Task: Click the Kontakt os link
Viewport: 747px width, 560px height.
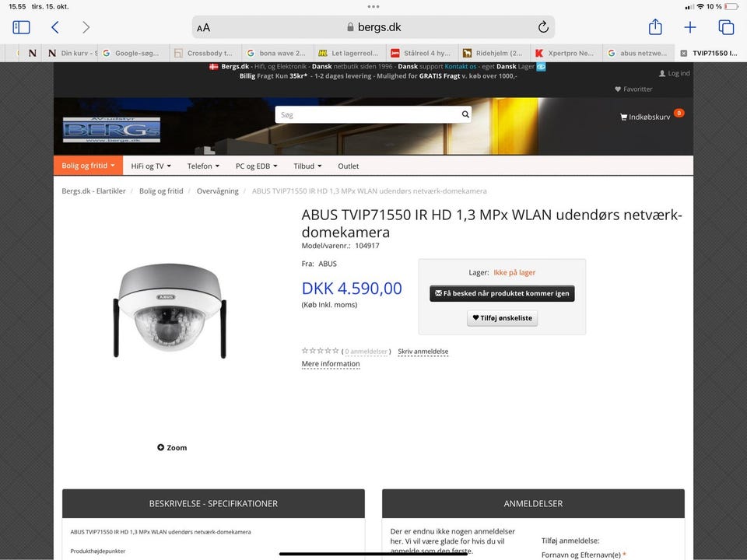Action: [x=460, y=67]
